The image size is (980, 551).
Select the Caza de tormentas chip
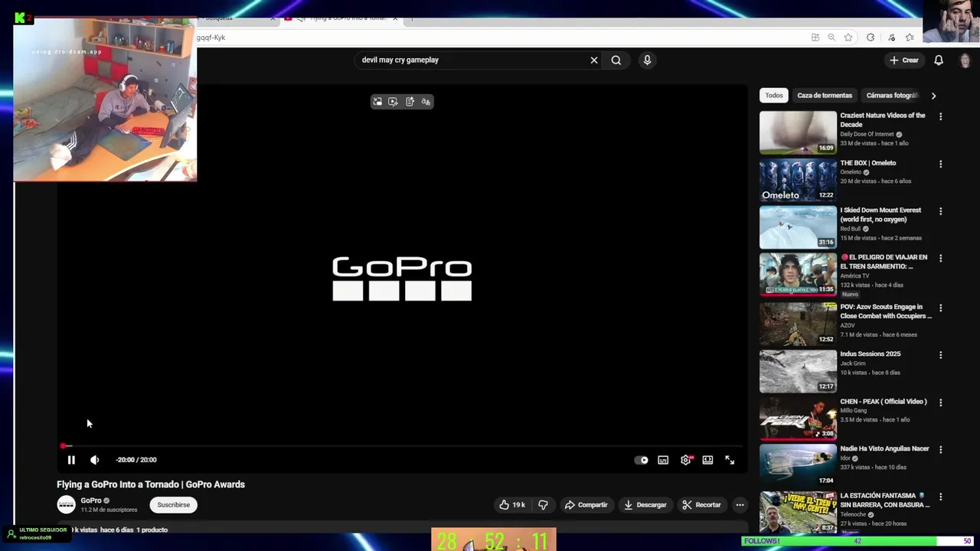(x=825, y=96)
